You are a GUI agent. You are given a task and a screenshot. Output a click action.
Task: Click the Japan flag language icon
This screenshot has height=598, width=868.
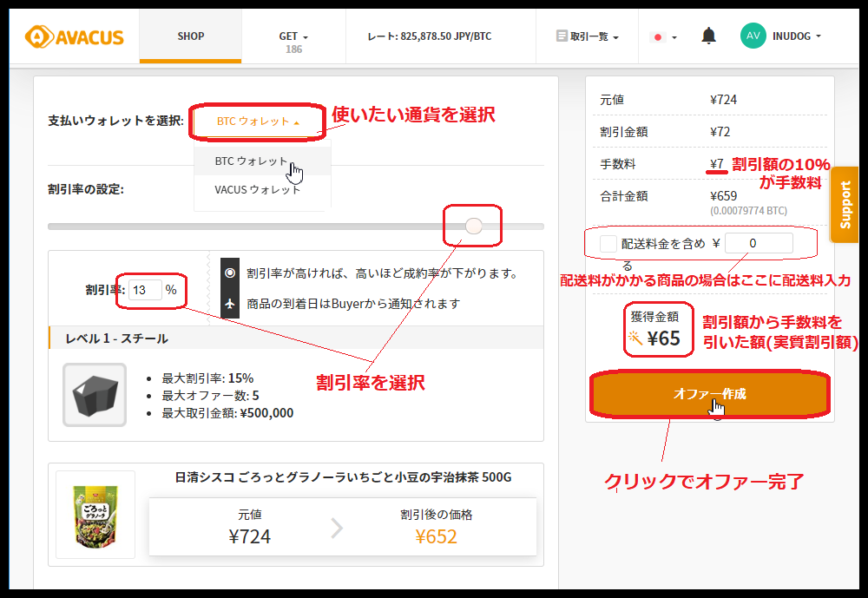658,37
